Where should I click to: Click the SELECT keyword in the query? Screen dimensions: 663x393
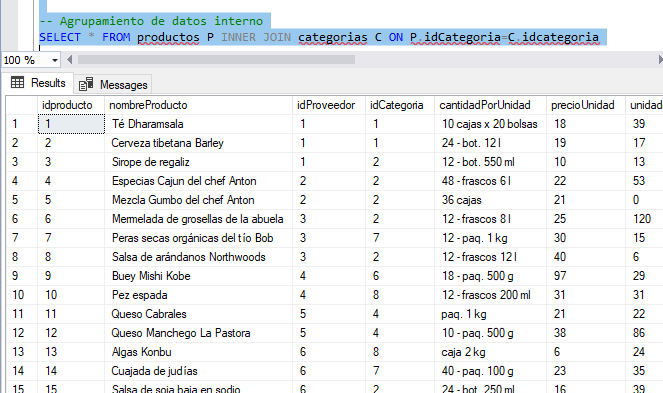60,37
